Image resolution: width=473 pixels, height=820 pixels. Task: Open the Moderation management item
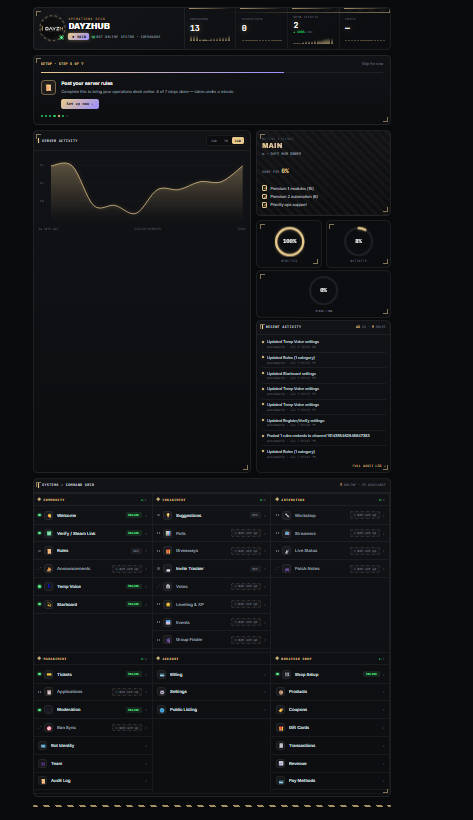click(x=93, y=710)
